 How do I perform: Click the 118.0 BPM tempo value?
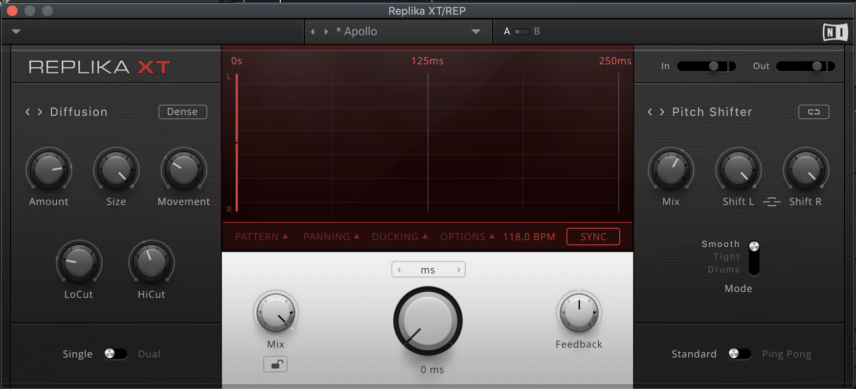(x=529, y=237)
